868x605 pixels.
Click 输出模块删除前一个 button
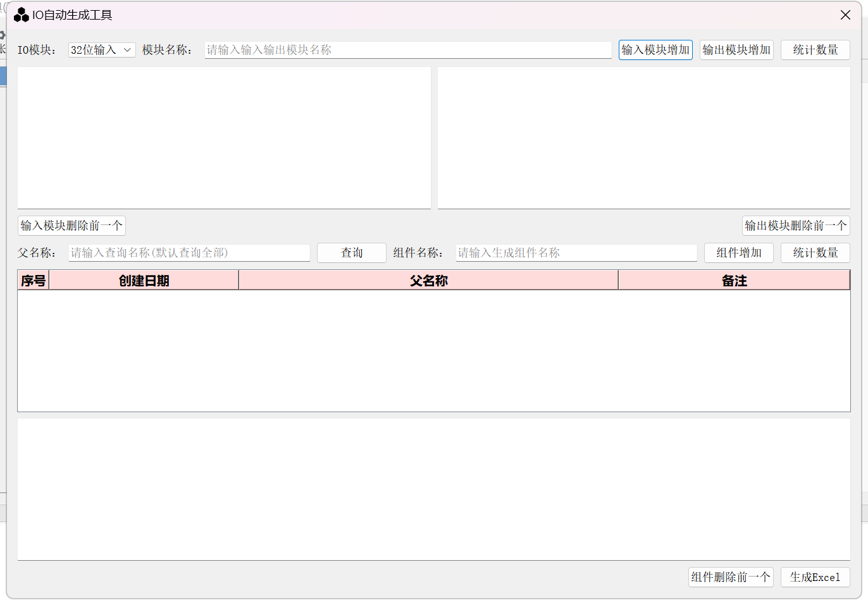pos(796,226)
